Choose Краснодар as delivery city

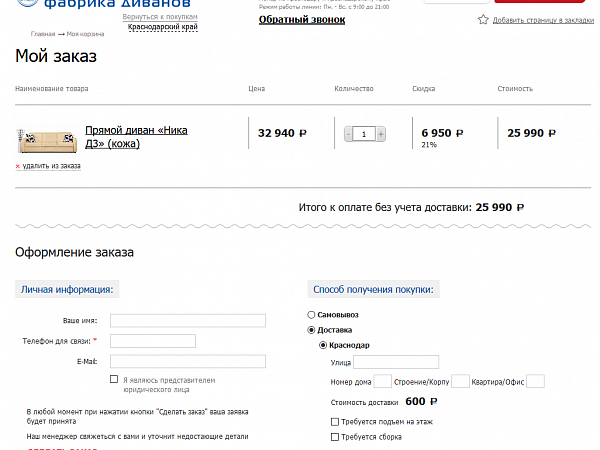click(322, 344)
